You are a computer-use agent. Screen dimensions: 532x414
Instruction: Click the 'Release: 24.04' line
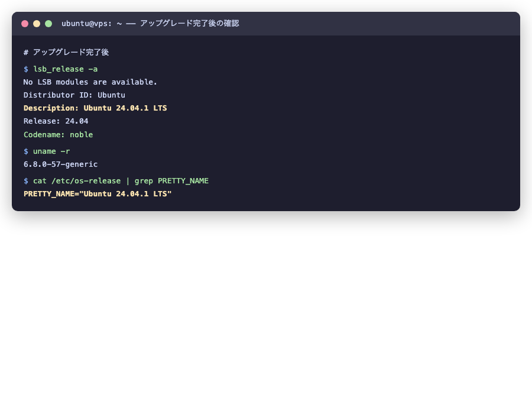(56, 121)
